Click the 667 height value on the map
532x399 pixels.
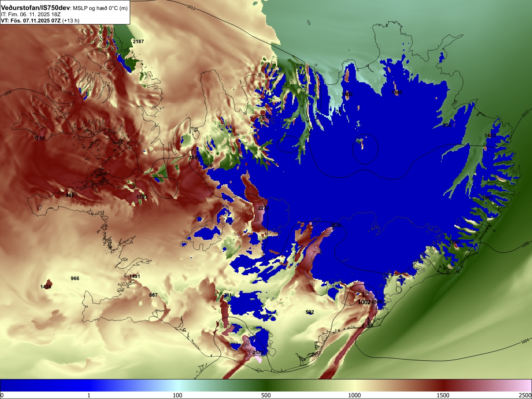[x=153, y=295]
